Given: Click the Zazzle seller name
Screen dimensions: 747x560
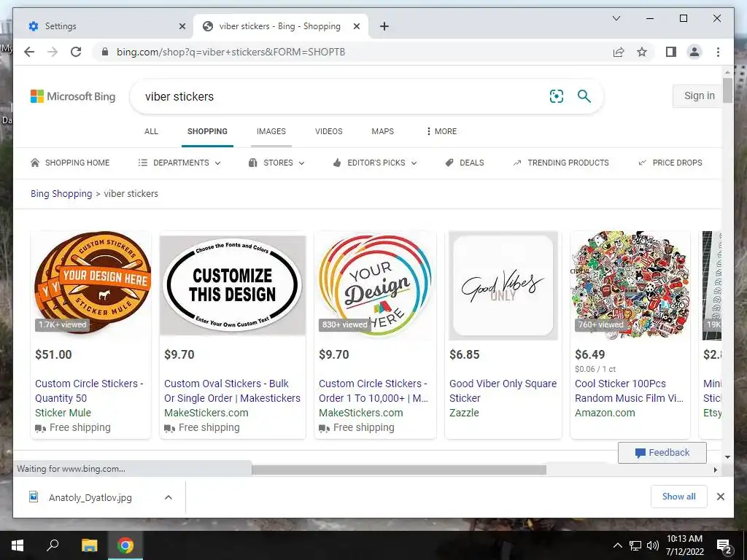Looking at the screenshot, I should 464,413.
